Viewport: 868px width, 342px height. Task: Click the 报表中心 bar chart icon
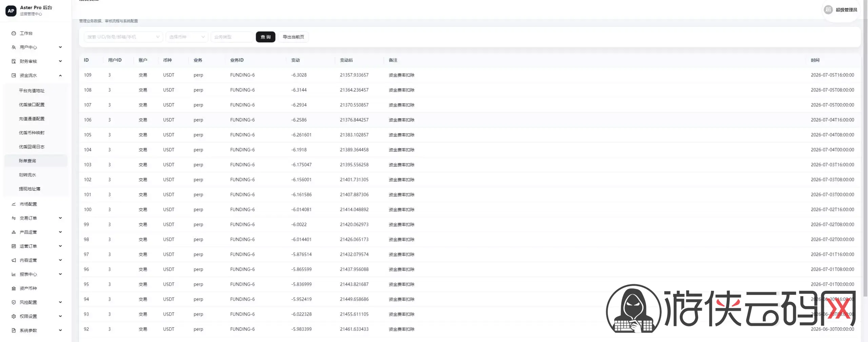(x=14, y=274)
